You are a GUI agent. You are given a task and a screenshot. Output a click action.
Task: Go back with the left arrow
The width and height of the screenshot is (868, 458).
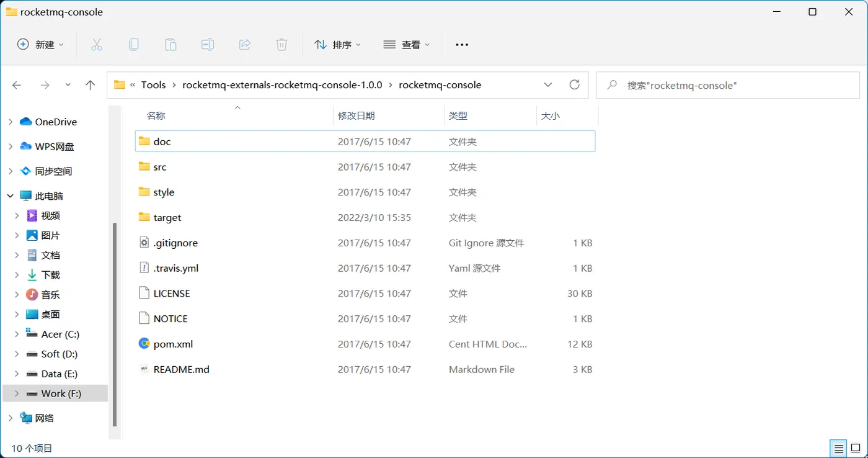(17, 85)
